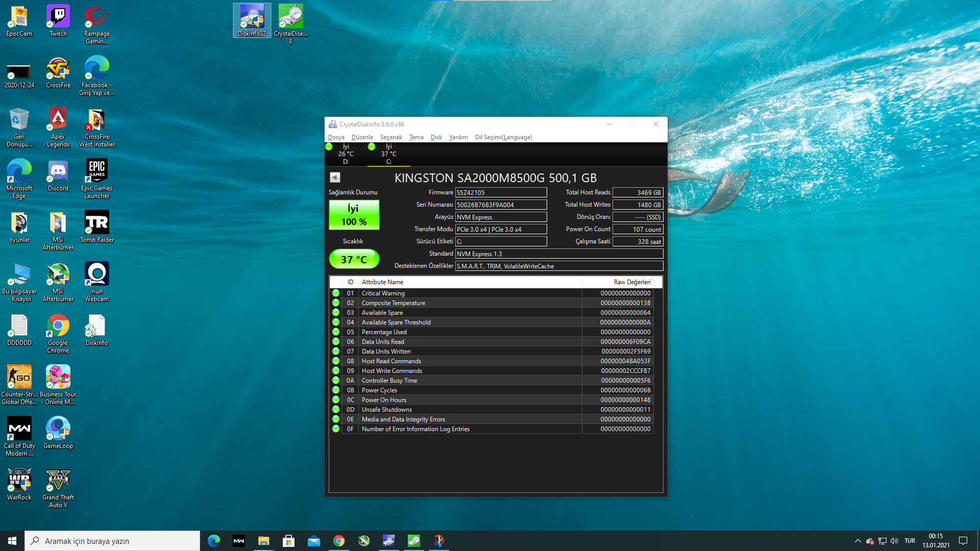Click the 37 °C temperature button

point(354,259)
